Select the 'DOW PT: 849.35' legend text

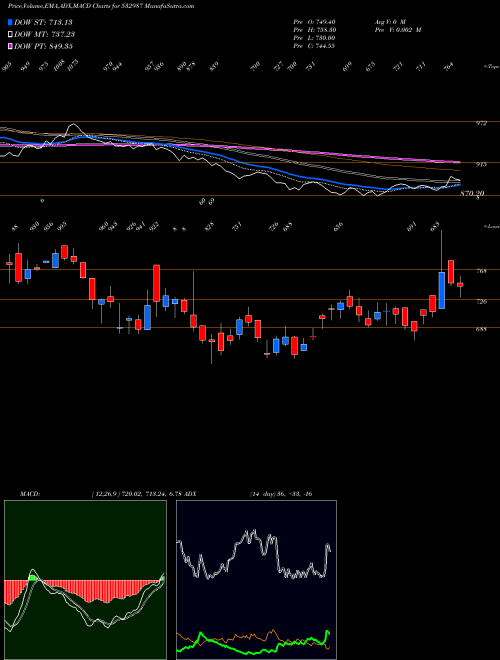[x=43, y=46]
